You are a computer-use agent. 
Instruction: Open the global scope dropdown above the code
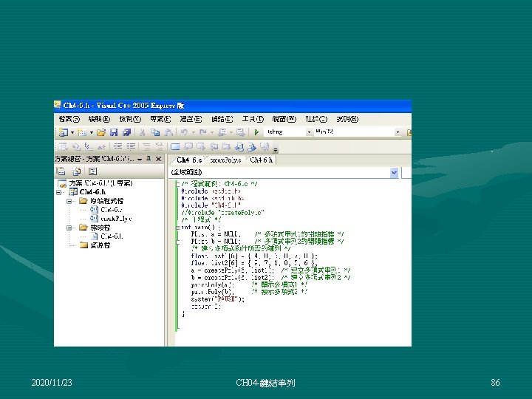tap(394, 173)
